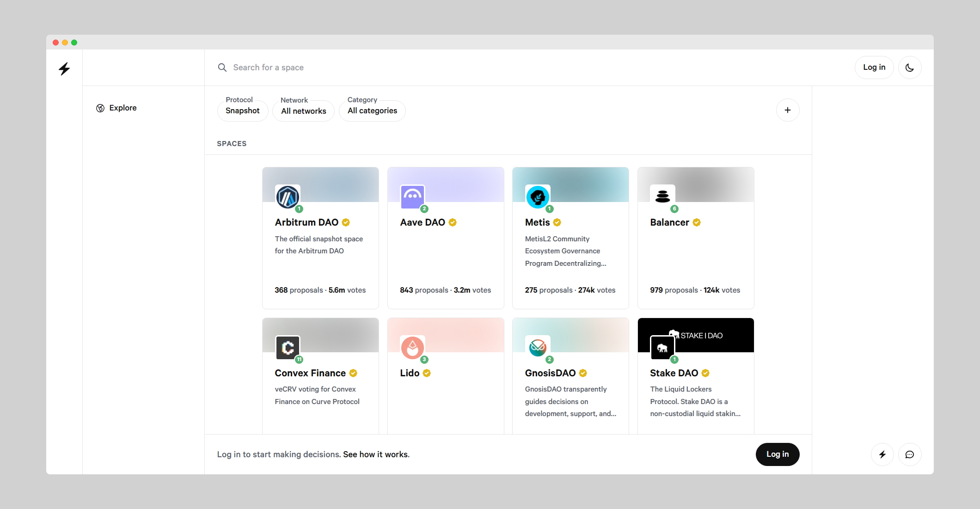Image resolution: width=980 pixels, height=509 pixels.
Task: Open the Convex Finance title
Action: point(310,373)
